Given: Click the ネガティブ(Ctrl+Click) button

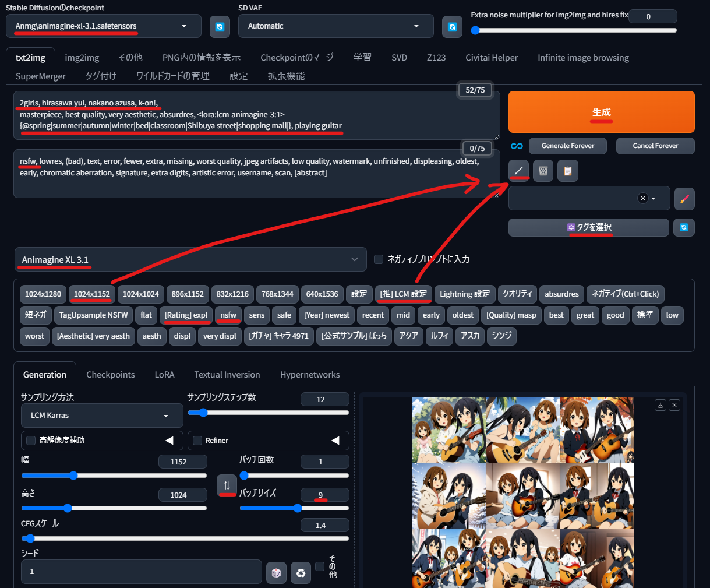Looking at the screenshot, I should (x=625, y=294).
